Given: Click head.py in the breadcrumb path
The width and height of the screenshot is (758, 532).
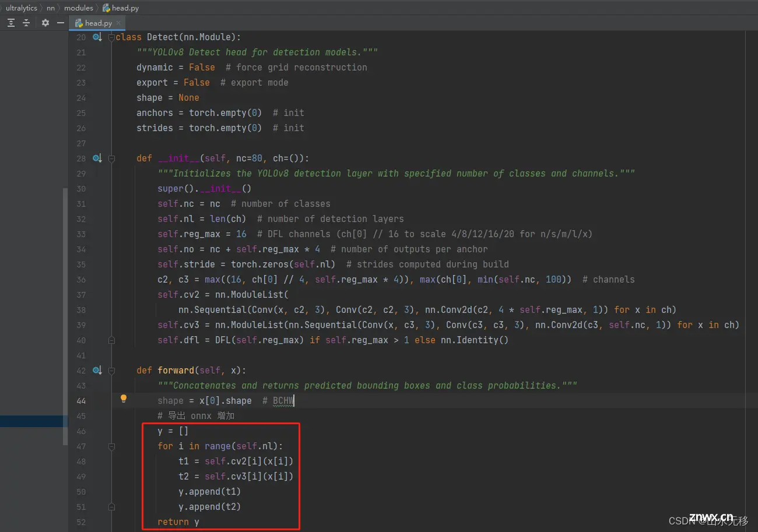Looking at the screenshot, I should point(125,8).
